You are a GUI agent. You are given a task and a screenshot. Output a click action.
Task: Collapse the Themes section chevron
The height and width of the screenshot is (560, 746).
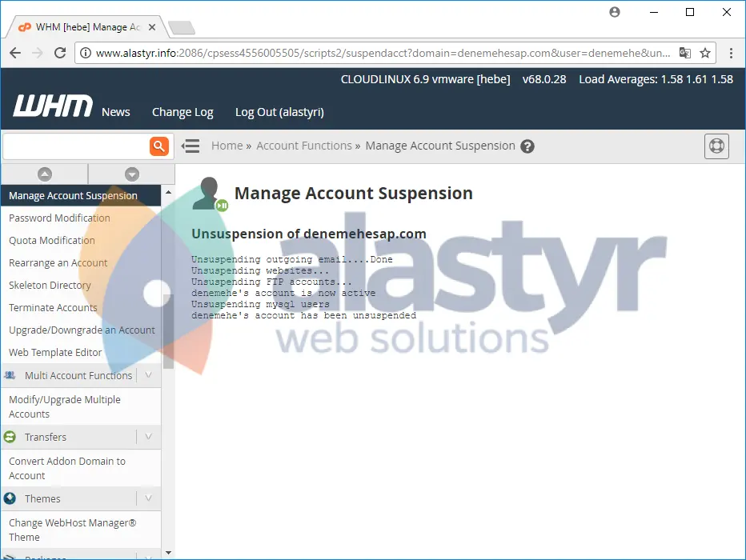click(x=148, y=498)
